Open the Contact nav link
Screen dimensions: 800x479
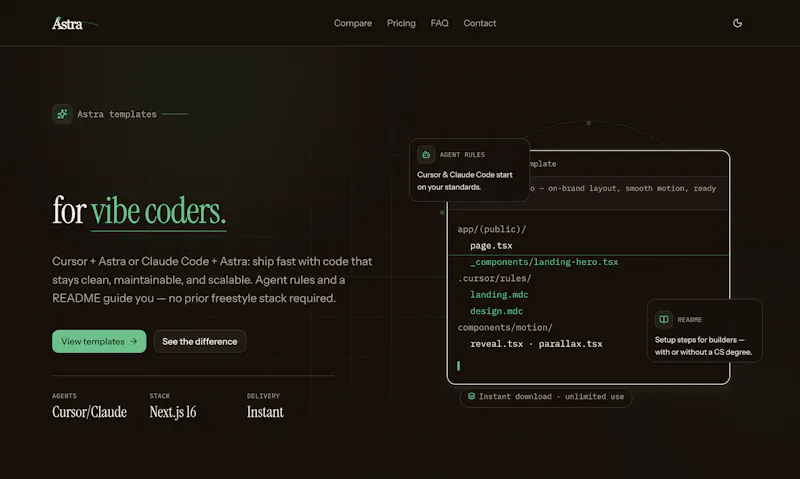(480, 23)
